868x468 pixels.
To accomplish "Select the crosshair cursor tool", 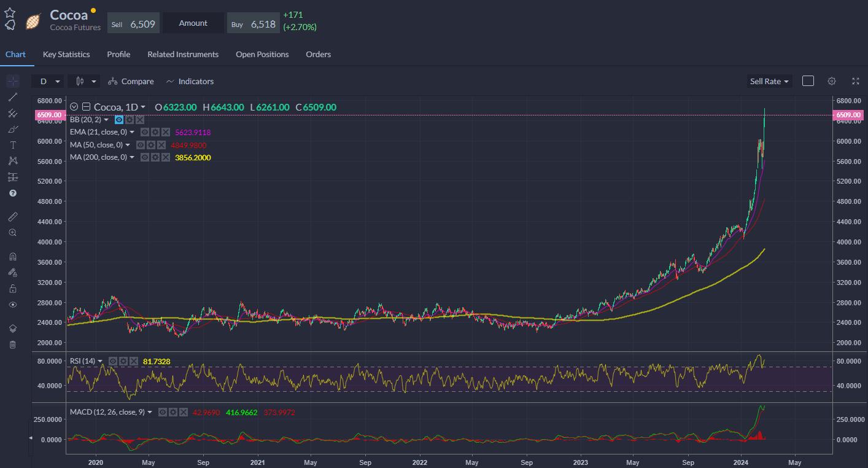I will 13,81.
